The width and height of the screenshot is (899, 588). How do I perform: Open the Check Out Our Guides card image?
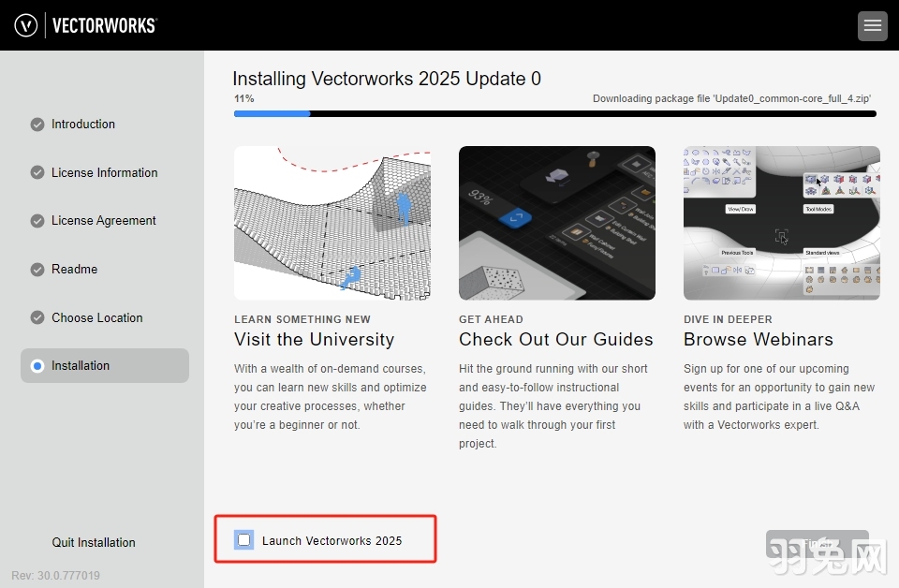tap(556, 223)
